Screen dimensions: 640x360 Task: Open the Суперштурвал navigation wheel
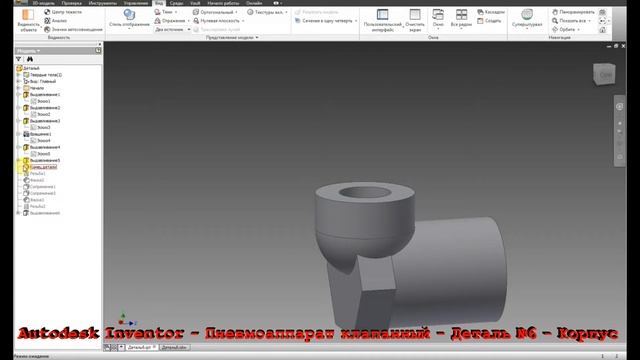coord(527,18)
